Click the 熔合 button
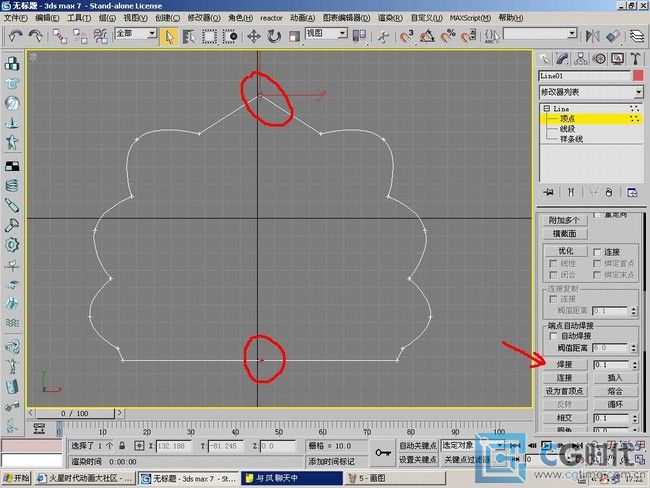Viewport: 650px width, 488px height. pos(615,391)
